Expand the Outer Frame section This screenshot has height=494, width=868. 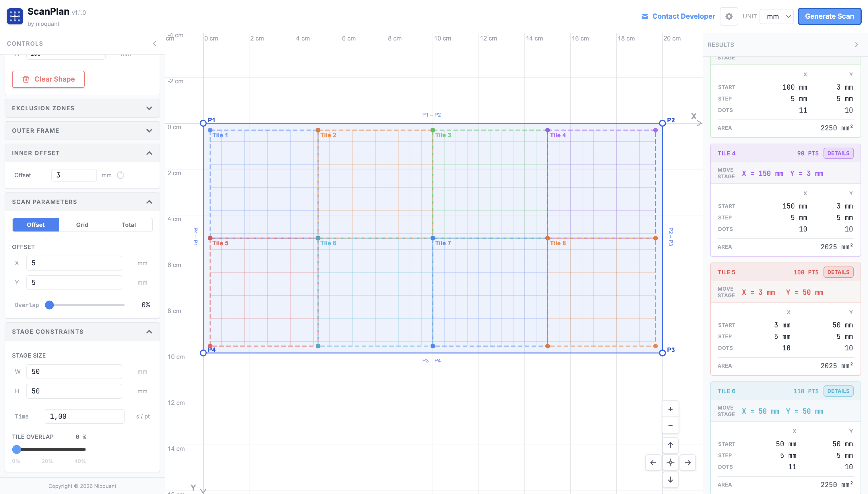82,131
